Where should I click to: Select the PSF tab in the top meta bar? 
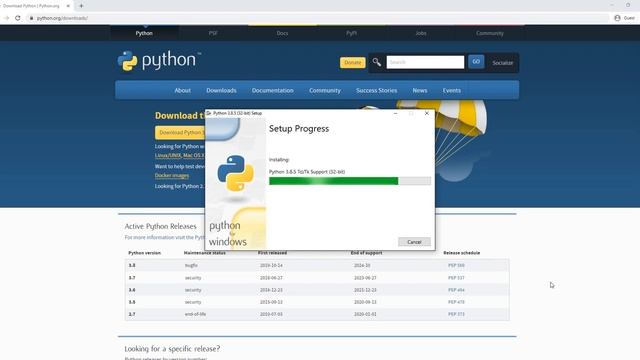pos(213,33)
